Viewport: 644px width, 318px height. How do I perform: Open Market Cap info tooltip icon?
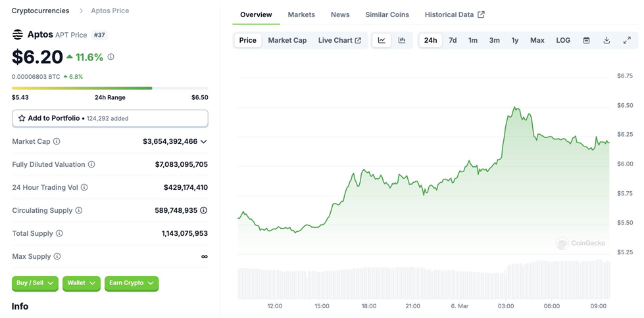57,141
